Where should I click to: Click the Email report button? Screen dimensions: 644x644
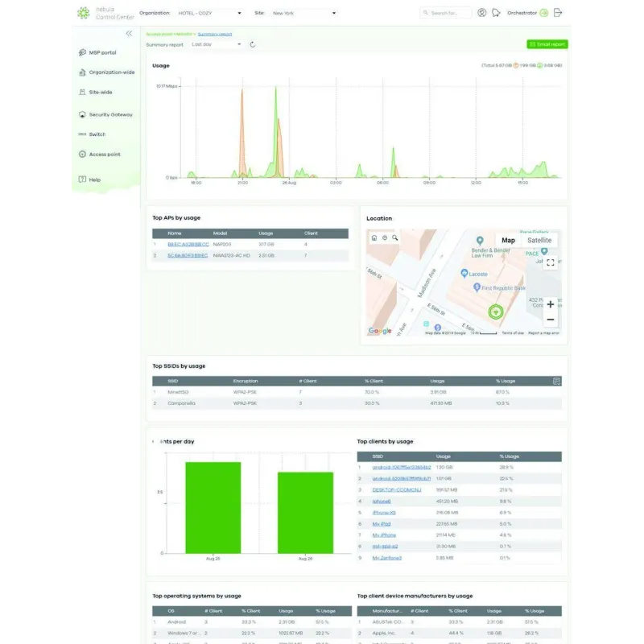[x=547, y=44]
